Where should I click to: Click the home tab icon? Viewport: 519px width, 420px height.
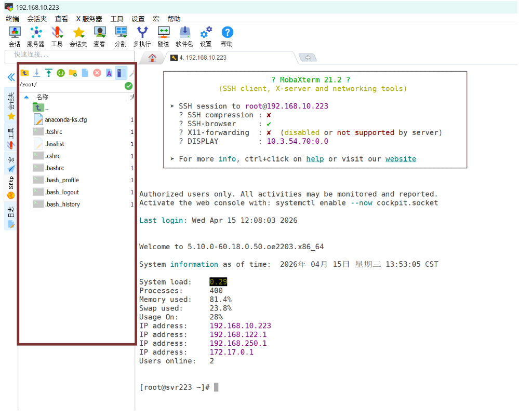click(x=152, y=58)
